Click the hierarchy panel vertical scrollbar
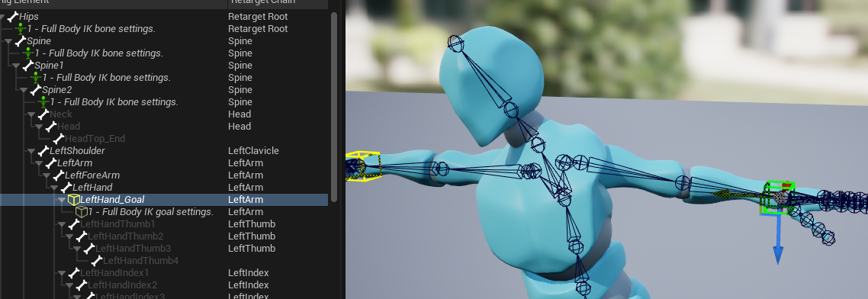Viewport: 868px width, 299px height. click(334, 106)
